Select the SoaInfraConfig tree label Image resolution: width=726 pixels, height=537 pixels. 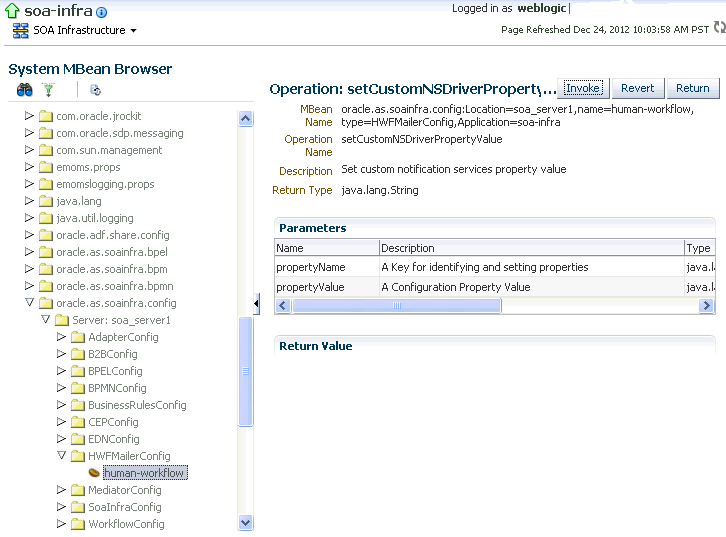[125, 507]
